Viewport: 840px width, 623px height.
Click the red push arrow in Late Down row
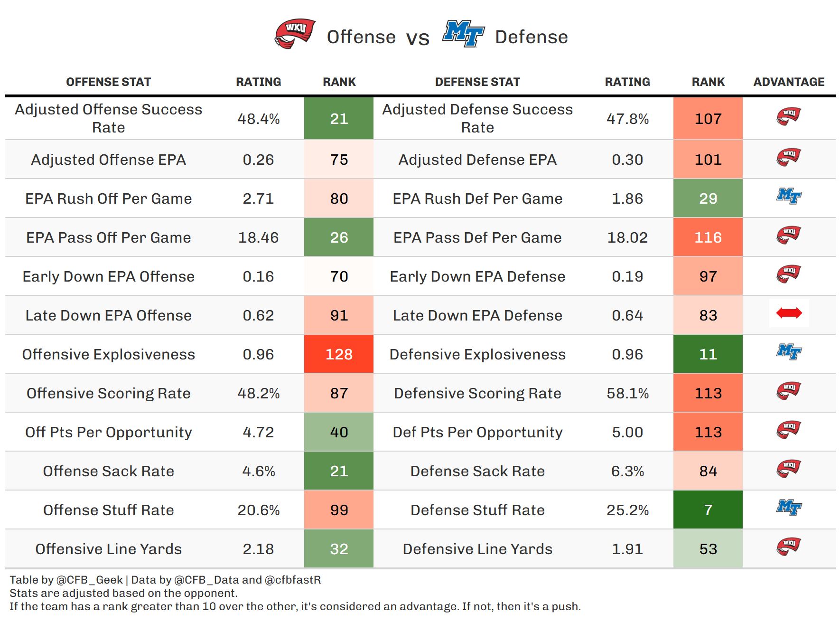(789, 313)
